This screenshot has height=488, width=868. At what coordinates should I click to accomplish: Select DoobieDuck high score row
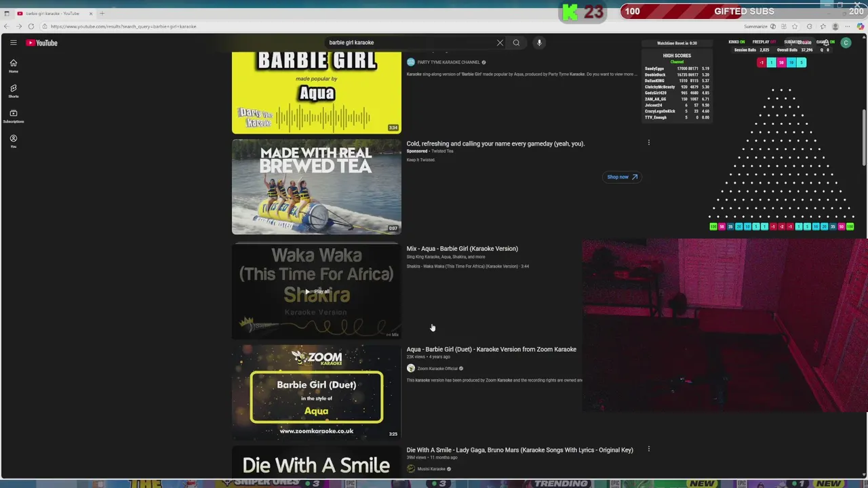(677, 75)
